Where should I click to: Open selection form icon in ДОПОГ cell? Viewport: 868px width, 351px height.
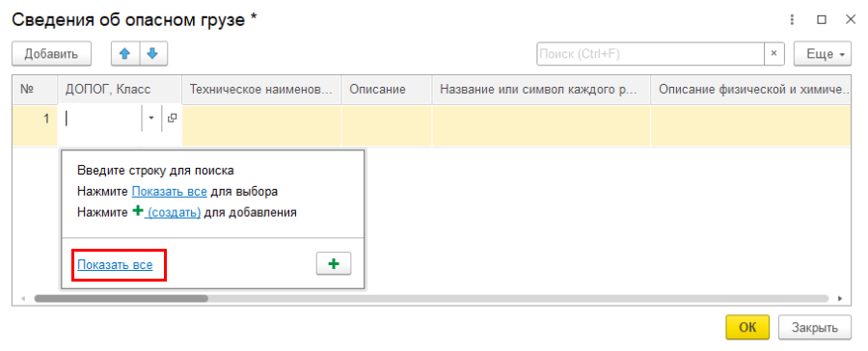click(172, 118)
